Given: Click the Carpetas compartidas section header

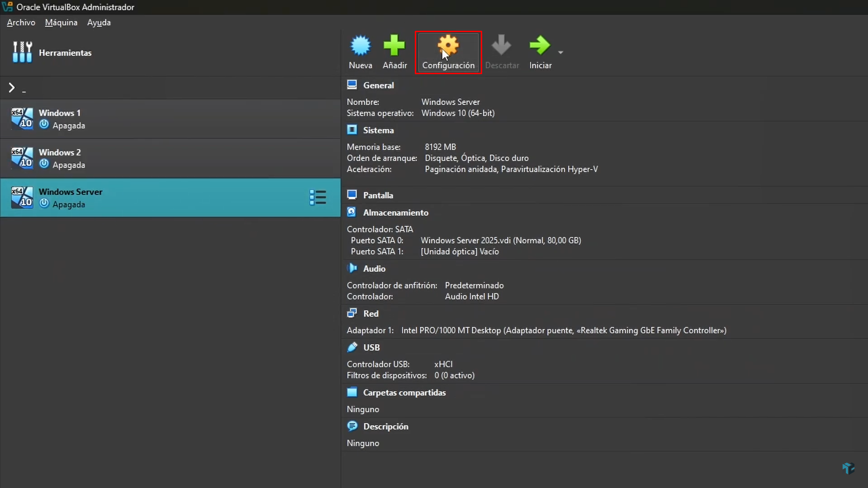Looking at the screenshot, I should (404, 392).
